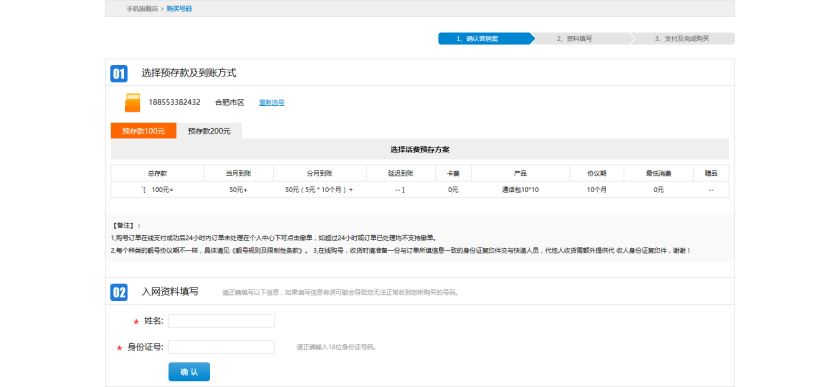Click the 50元（5元 * 10个月）cell

coord(320,190)
